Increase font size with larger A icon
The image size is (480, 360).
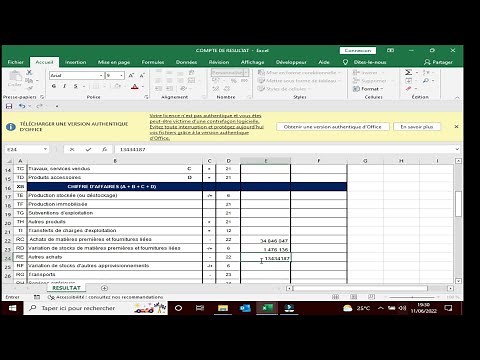click(x=131, y=76)
